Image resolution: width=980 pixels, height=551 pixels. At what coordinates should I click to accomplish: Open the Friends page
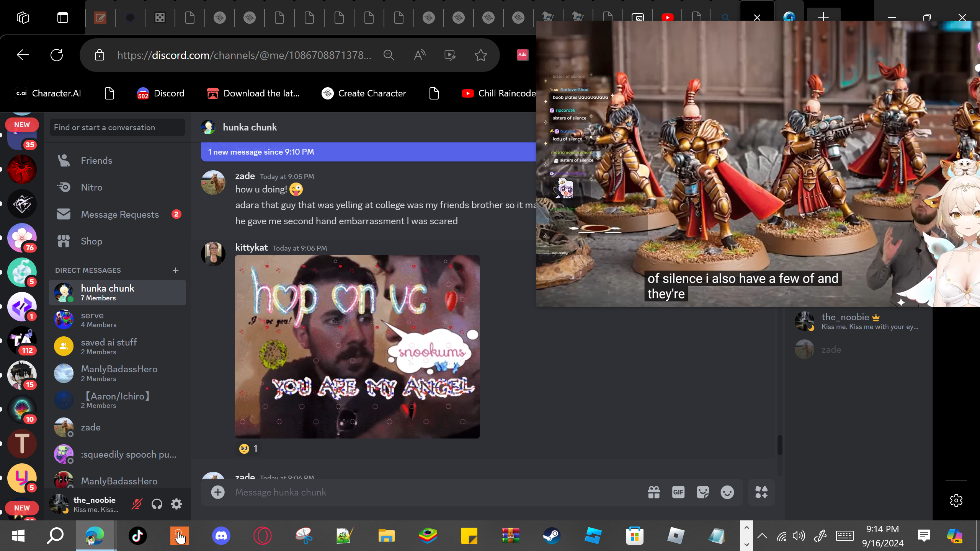[x=118, y=161]
